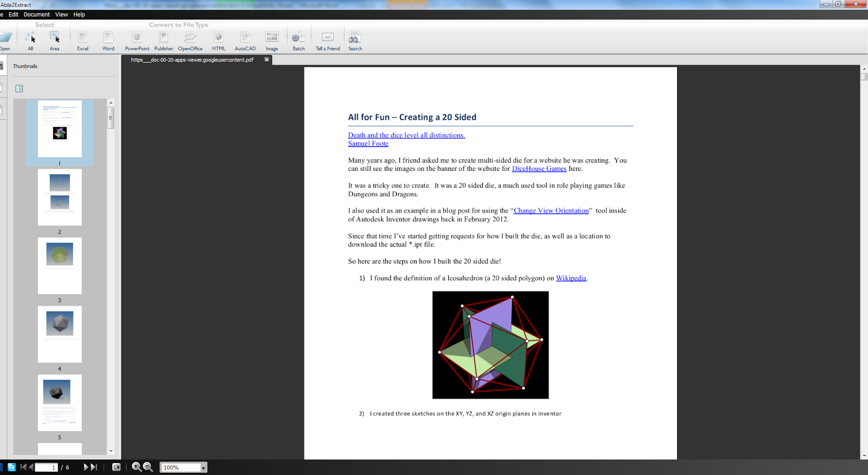The image size is (868, 475).
Task: Open 'Death and the dice level all distinctions' link
Action: [x=406, y=135]
